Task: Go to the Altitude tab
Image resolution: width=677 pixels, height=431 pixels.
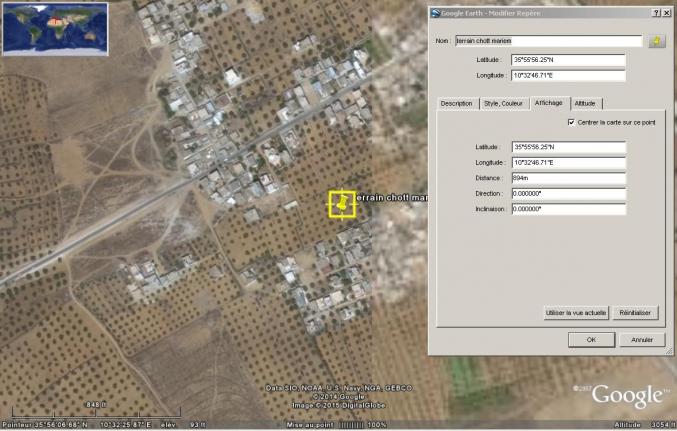Action: [x=585, y=103]
